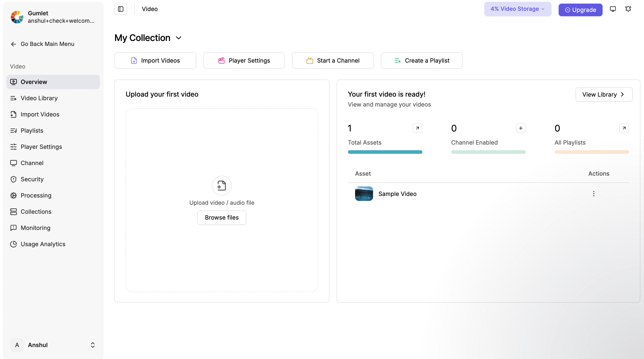The width and height of the screenshot is (644, 359).
Task: Click the back arrow beside Go Back Main Menu
Action: (x=14, y=44)
